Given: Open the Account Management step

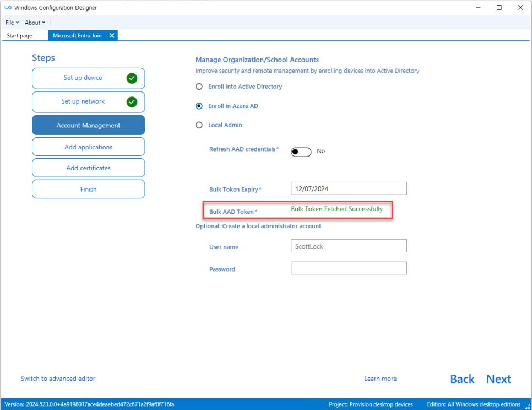Looking at the screenshot, I should click(89, 125).
